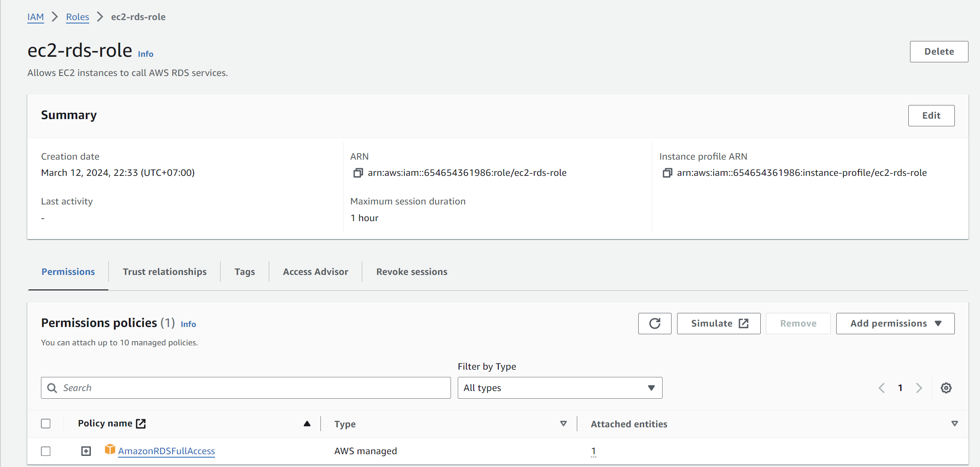
Task: Click the ec2-rds-role breadcrumb text
Action: click(138, 17)
